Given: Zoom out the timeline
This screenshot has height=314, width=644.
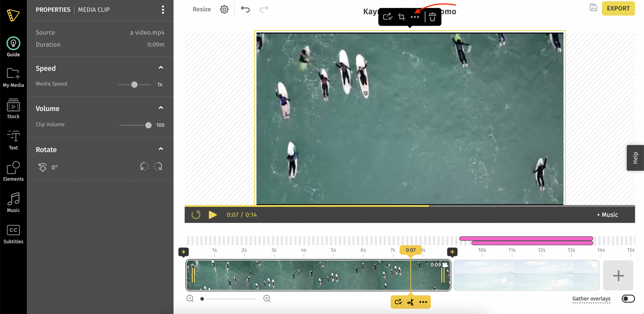Looking at the screenshot, I should click(190, 299).
